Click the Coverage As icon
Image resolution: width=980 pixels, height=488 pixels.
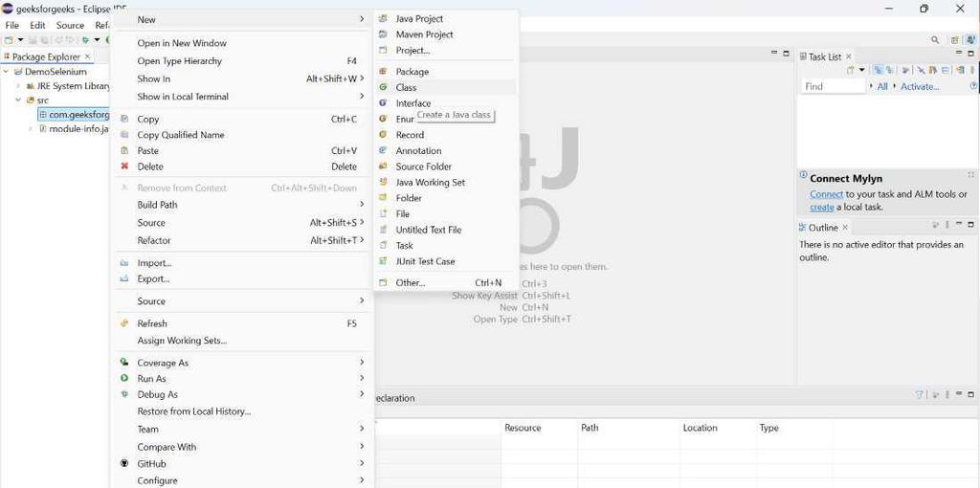124,363
